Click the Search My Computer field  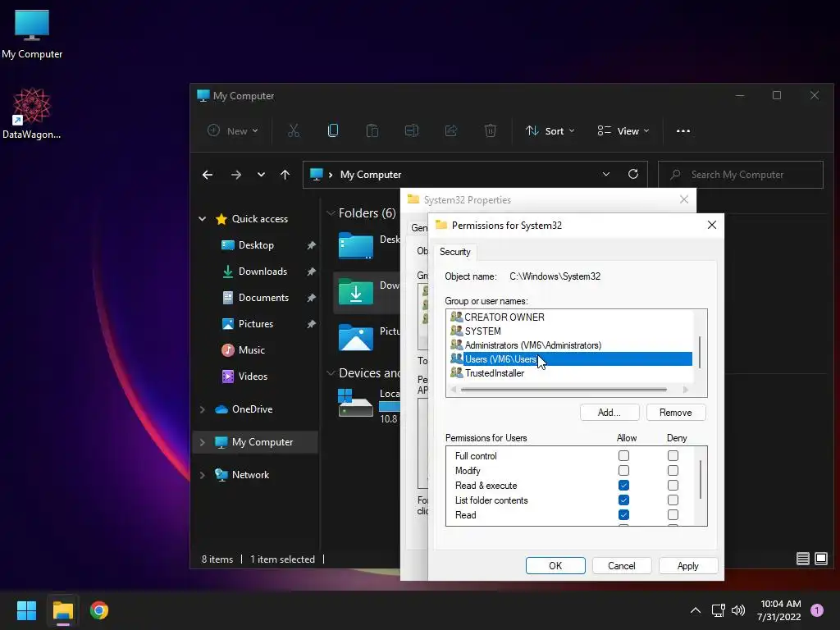pyautogui.click(x=741, y=175)
